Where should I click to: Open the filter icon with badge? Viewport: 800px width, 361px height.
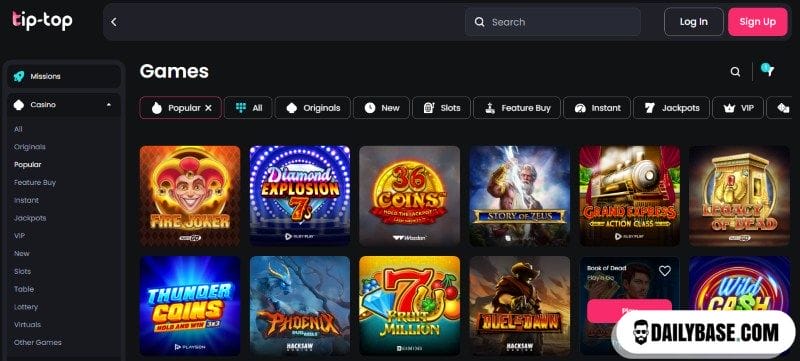point(767,70)
